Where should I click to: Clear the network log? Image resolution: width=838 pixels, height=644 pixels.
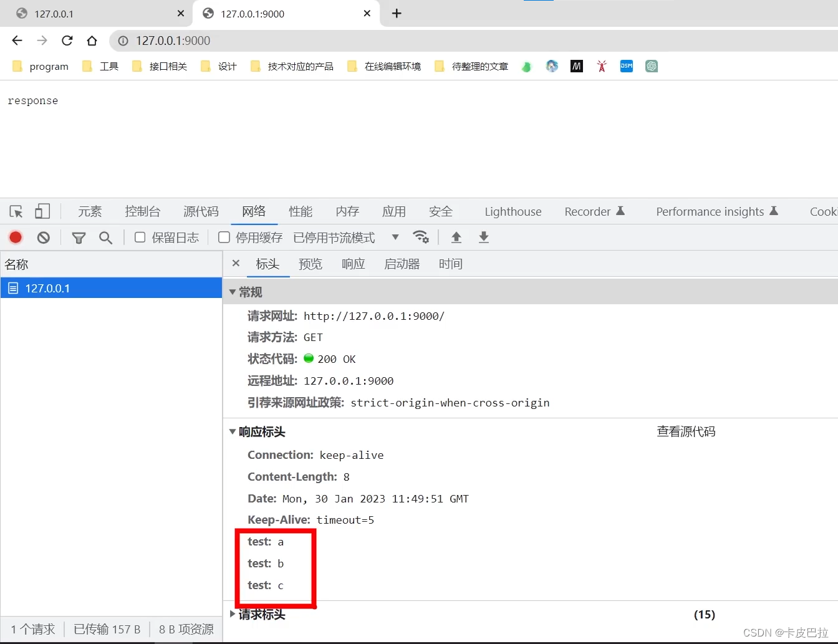[43, 237]
